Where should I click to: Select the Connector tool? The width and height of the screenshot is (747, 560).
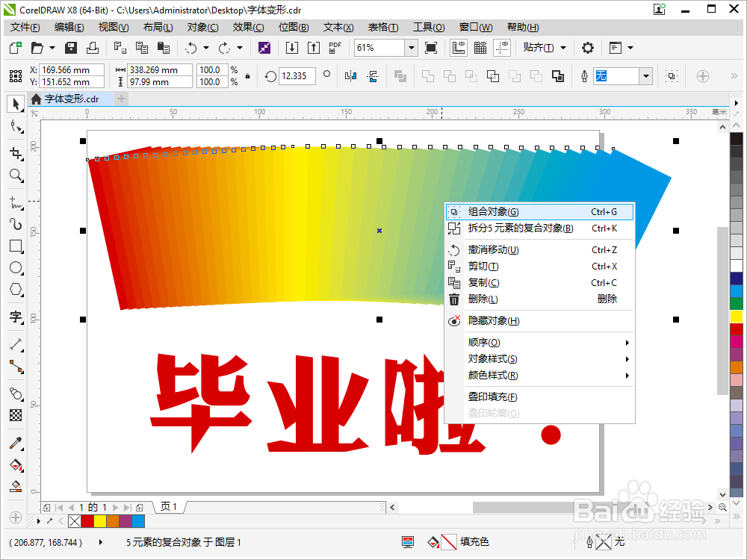[16, 367]
